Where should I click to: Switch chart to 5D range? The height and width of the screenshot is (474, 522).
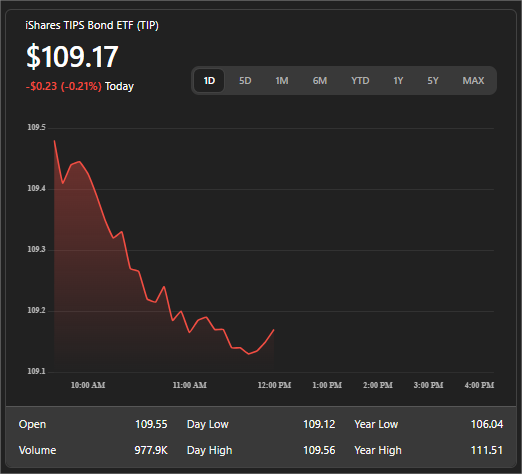pos(245,81)
